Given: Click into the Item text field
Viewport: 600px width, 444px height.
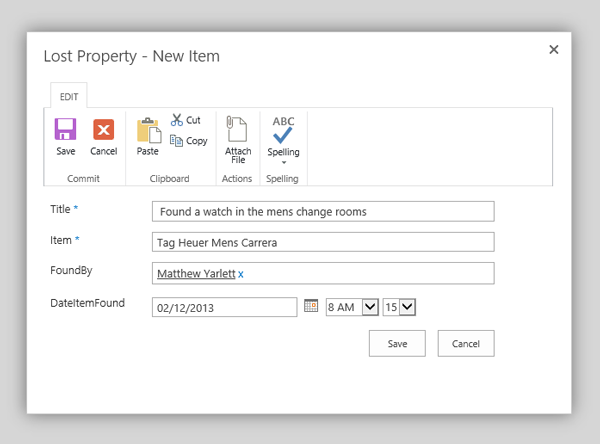Looking at the screenshot, I should [x=323, y=242].
